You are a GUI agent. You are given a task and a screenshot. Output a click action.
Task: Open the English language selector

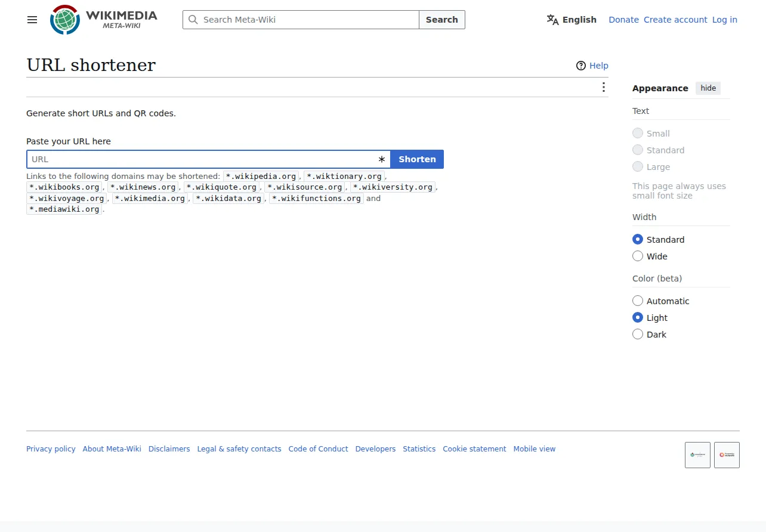click(x=572, y=20)
